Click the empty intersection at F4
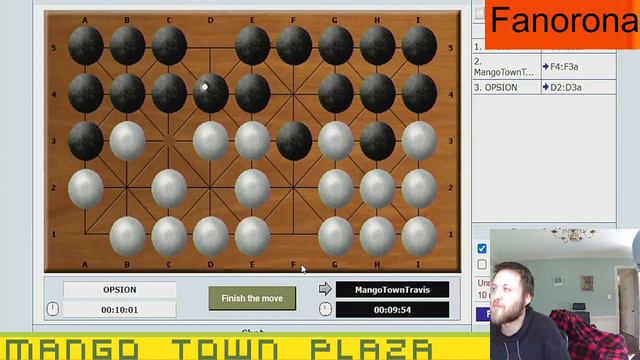The width and height of the screenshot is (640, 360). pos(294,94)
